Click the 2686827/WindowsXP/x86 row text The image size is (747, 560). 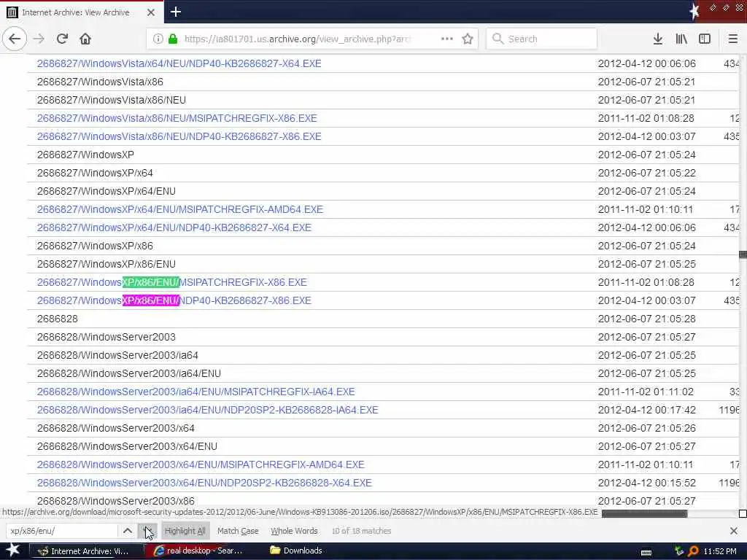coord(96,245)
